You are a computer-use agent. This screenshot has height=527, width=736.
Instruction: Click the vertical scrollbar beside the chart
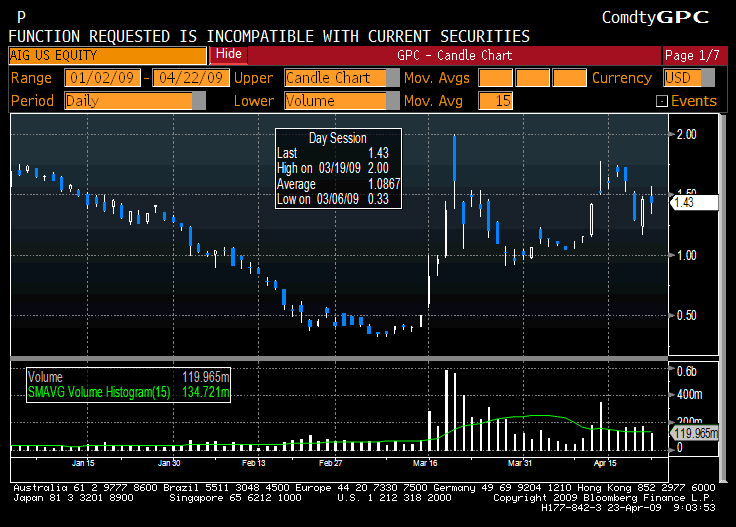[723, 298]
